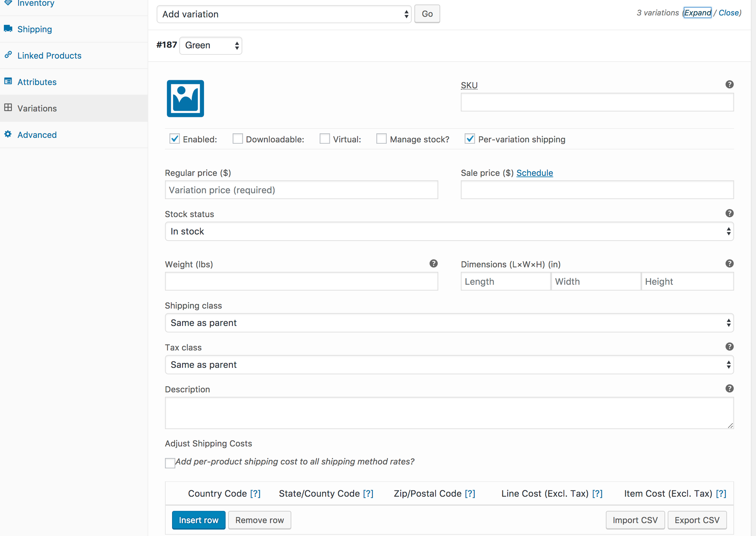Click the Insert row button
Image resolution: width=756 pixels, height=536 pixels.
click(x=199, y=520)
